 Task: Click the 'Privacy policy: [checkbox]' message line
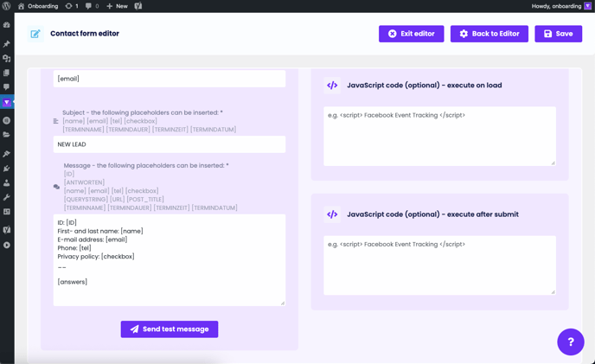96,257
